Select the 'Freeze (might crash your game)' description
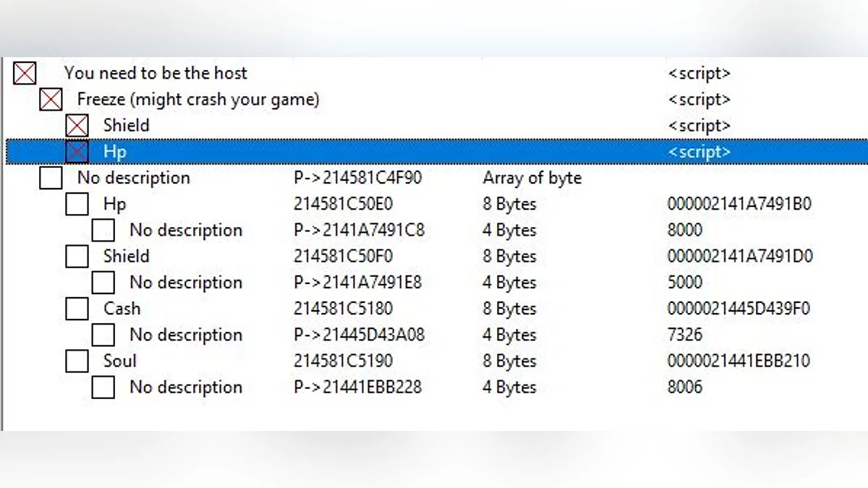 tap(198, 99)
